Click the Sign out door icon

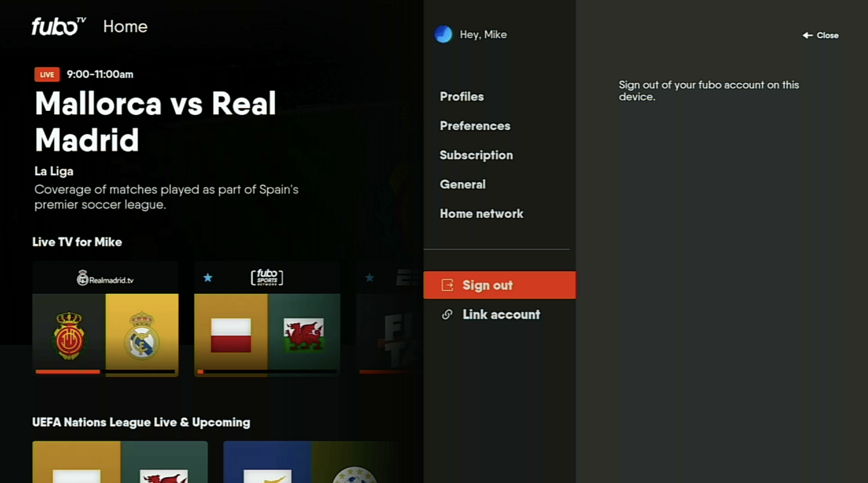coord(447,285)
